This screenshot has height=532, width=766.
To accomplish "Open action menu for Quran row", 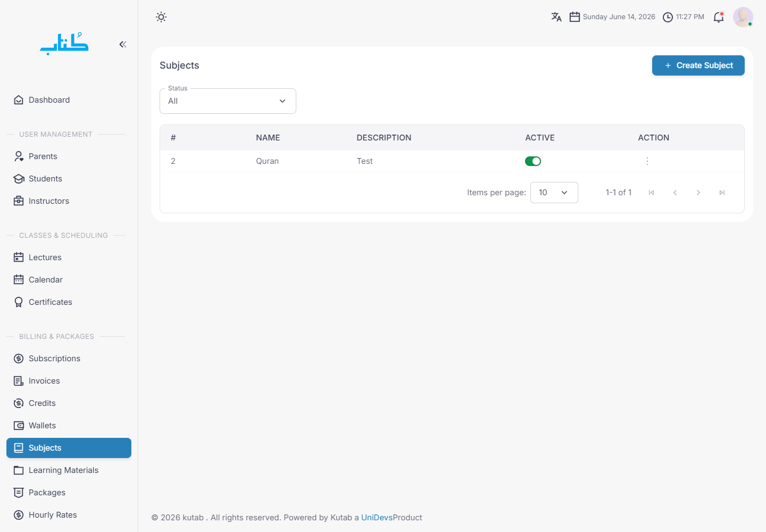I will click(647, 161).
